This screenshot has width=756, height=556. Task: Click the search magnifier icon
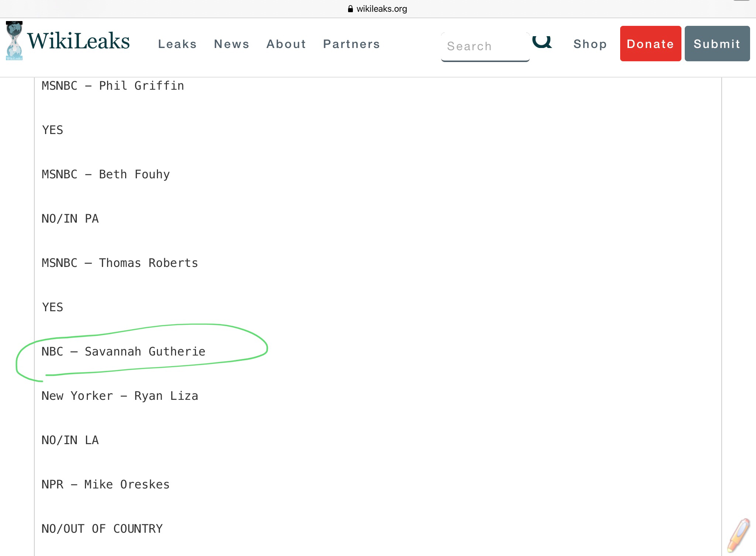pos(542,41)
